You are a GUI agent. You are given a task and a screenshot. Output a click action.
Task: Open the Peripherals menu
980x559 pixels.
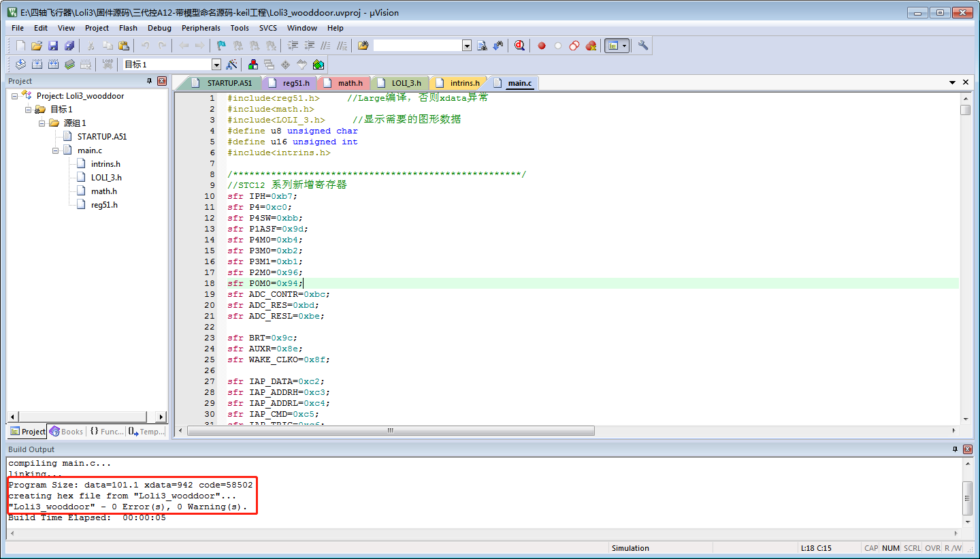pyautogui.click(x=201, y=28)
